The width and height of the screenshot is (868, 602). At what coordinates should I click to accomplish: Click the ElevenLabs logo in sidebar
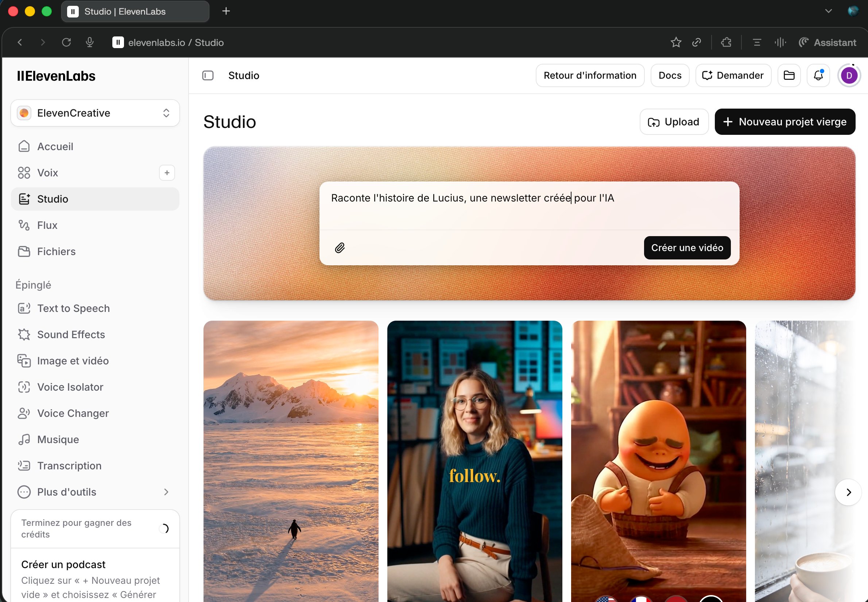tap(56, 76)
